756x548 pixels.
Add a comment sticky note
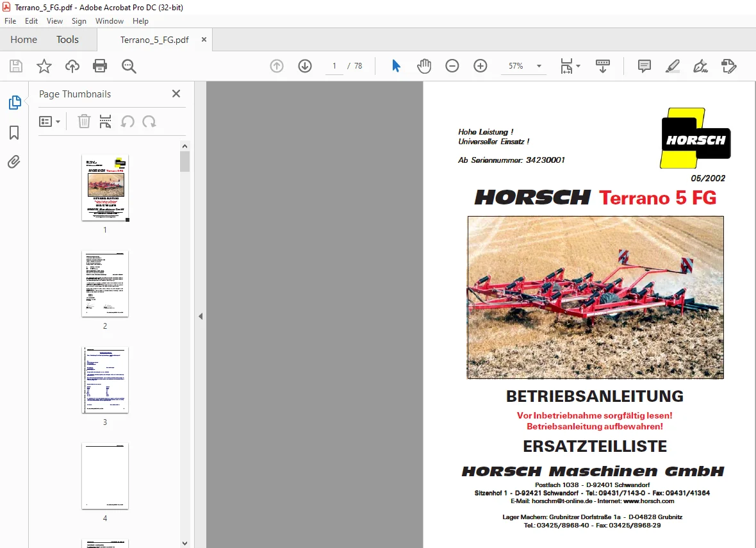pos(644,66)
